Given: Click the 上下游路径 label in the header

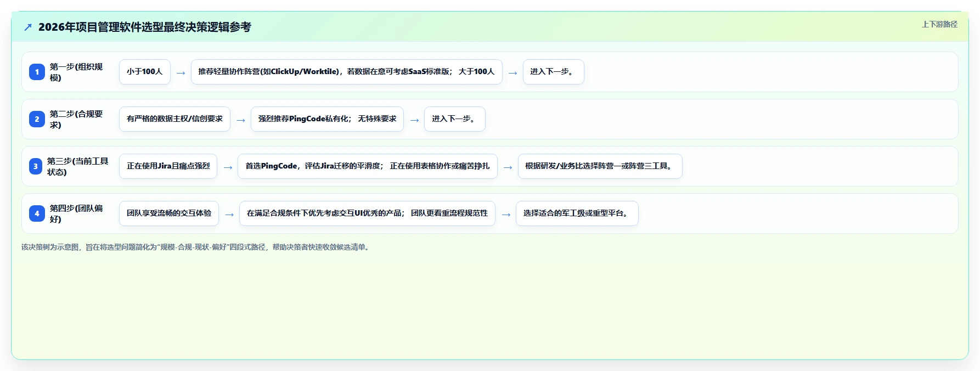Looking at the screenshot, I should coord(939,24).
